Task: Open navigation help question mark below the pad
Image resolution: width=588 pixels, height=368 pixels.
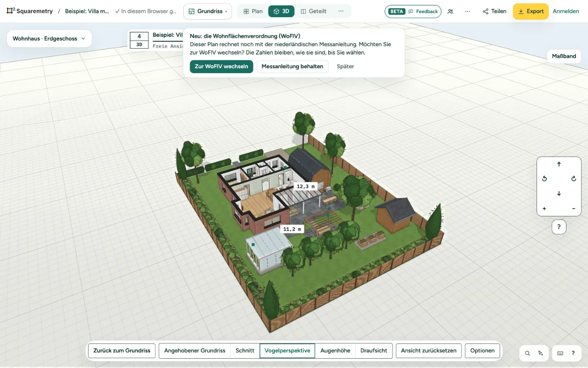Action: [x=559, y=227]
